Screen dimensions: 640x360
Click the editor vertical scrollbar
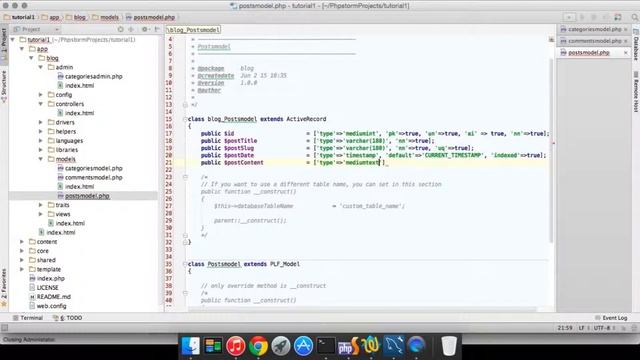551,151
